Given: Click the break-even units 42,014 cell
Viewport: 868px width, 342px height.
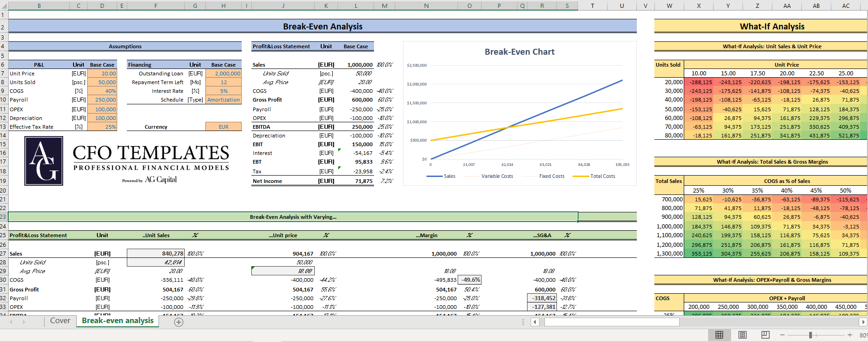Looking at the screenshot, I should click(x=156, y=262).
